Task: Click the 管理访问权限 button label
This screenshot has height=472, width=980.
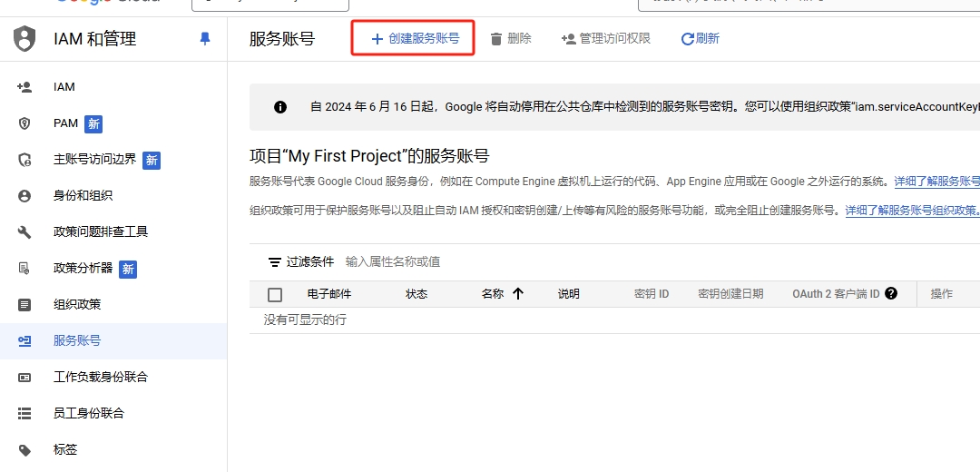Action: [615, 39]
